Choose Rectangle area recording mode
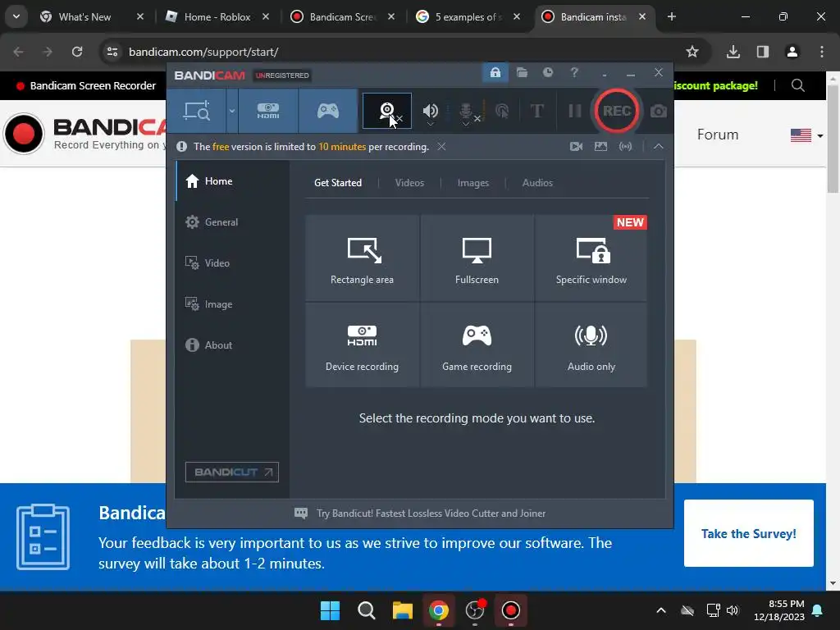This screenshot has width=840, height=630. [x=362, y=258]
